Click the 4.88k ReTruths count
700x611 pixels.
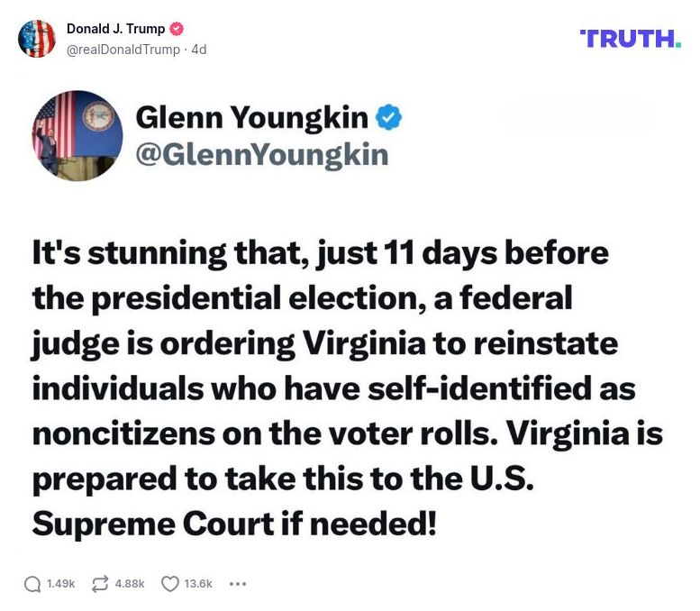[130, 584]
